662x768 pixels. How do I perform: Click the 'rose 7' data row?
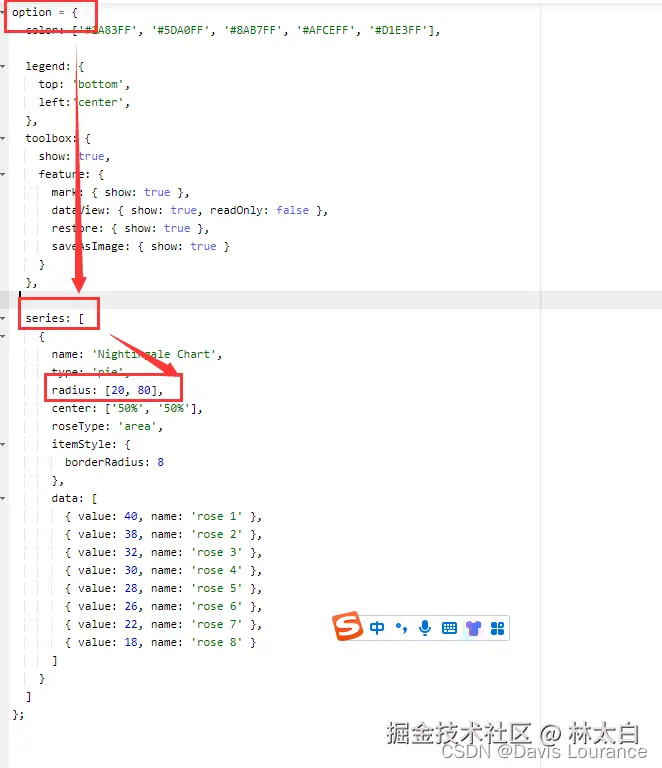click(164, 624)
